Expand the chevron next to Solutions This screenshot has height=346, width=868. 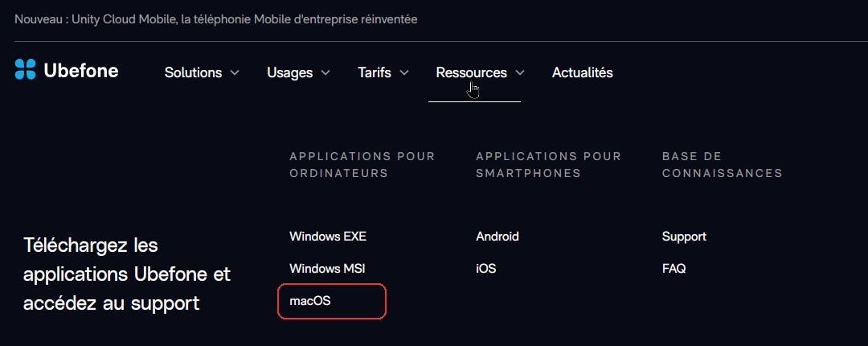(235, 72)
